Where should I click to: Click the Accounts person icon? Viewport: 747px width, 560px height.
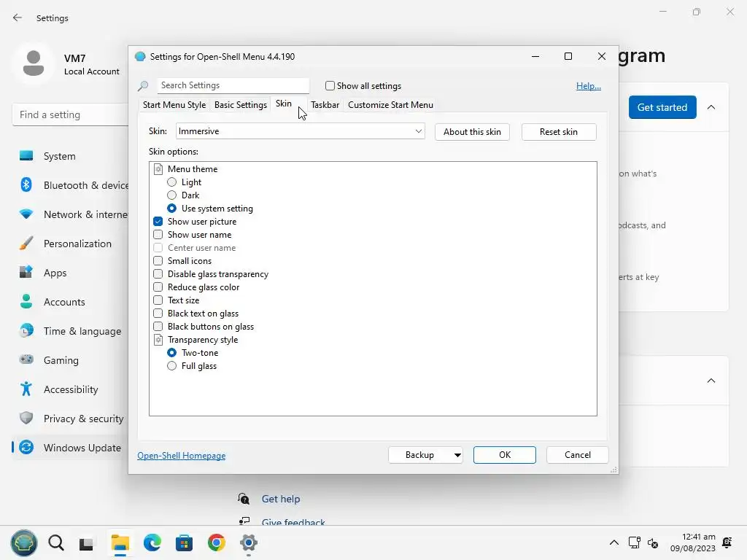coord(26,301)
